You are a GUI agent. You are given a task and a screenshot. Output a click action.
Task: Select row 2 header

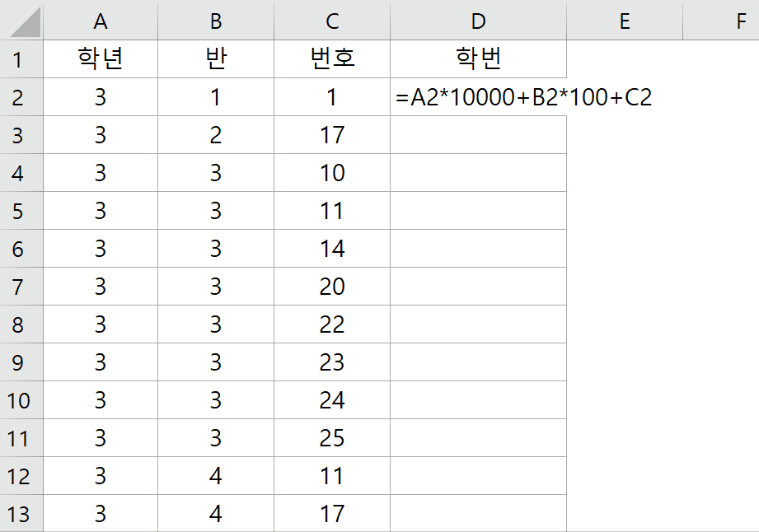point(21,97)
